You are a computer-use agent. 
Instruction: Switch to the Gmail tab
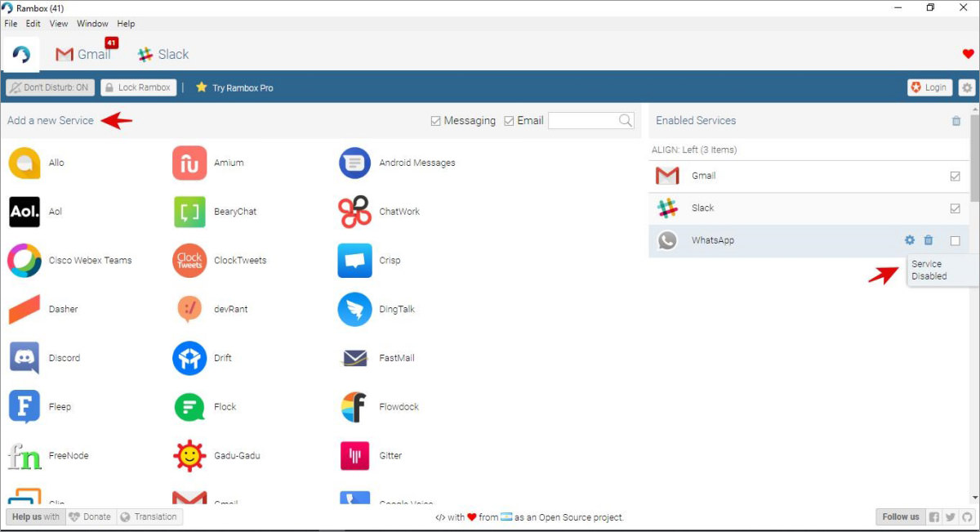(x=85, y=54)
